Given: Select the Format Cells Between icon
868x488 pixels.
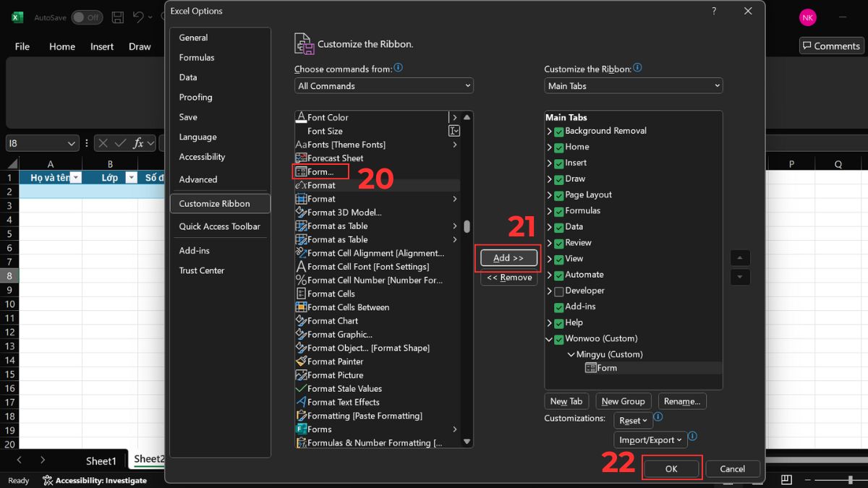Looking at the screenshot, I should tap(302, 307).
